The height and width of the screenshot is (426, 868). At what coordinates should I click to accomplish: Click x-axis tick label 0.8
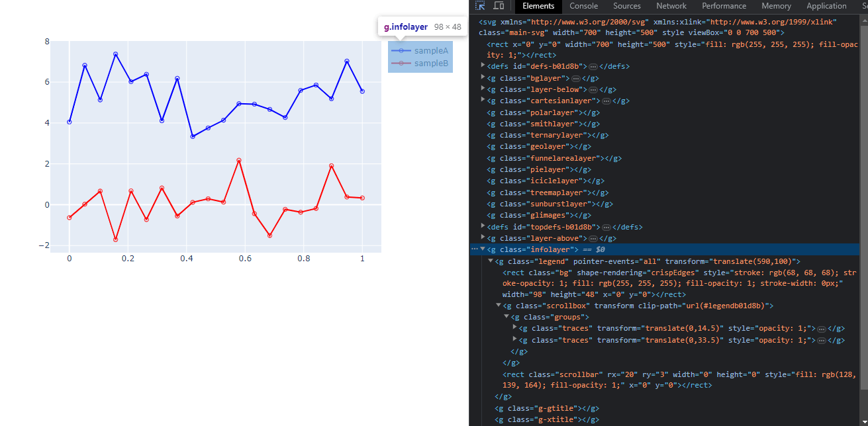click(x=303, y=259)
